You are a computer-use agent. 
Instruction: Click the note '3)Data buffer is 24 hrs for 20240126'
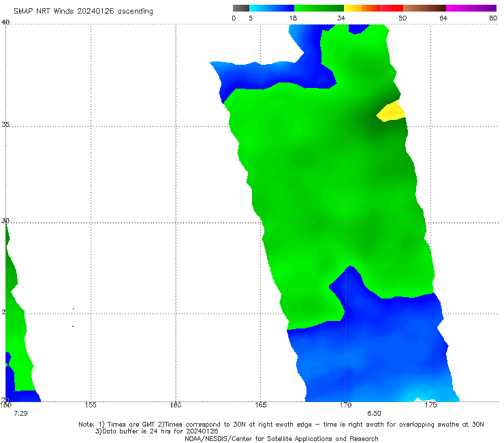pyautogui.click(x=157, y=431)
